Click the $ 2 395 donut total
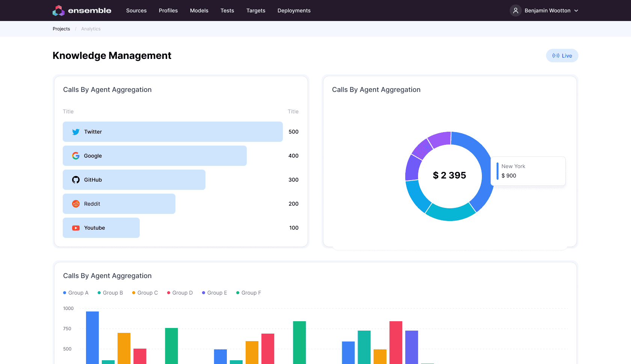 [x=450, y=175]
